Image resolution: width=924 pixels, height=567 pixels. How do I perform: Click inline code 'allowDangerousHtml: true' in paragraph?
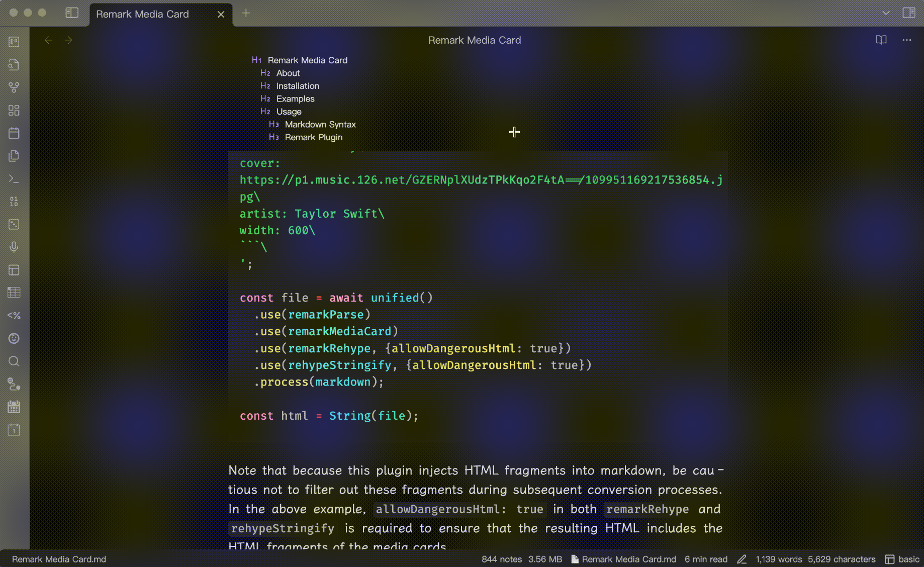tap(459, 509)
